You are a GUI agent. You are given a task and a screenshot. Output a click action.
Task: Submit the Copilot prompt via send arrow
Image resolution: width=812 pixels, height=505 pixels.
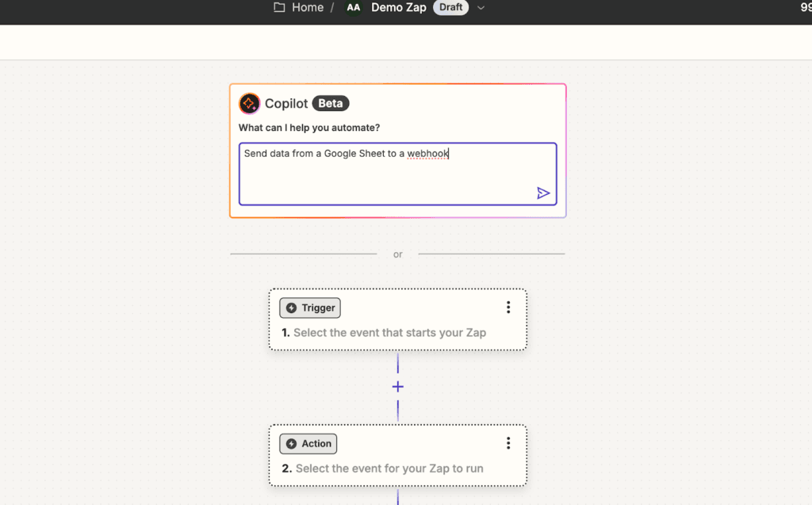click(544, 193)
